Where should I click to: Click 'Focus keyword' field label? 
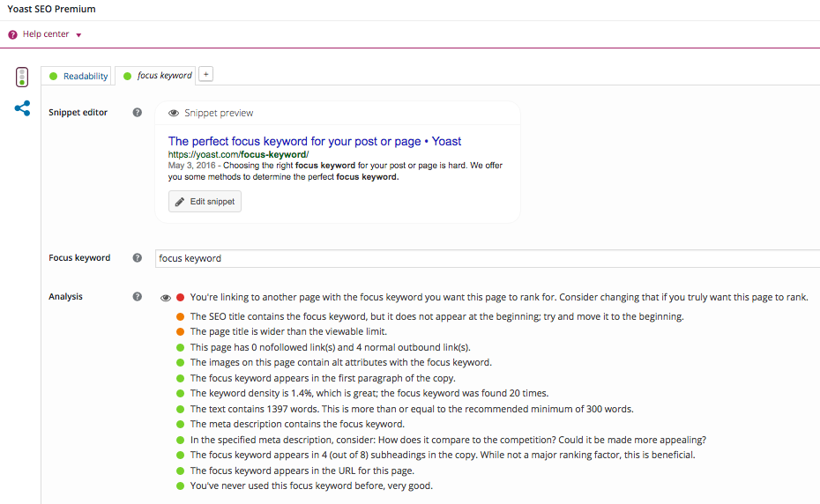tap(79, 258)
